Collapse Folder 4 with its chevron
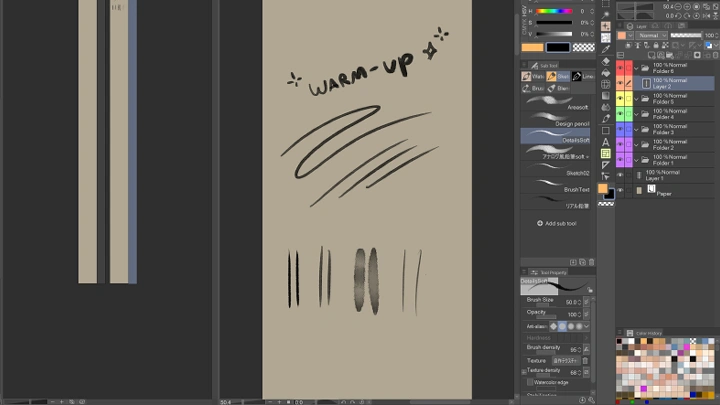Viewport: 720px width, 405px height. coord(636,114)
